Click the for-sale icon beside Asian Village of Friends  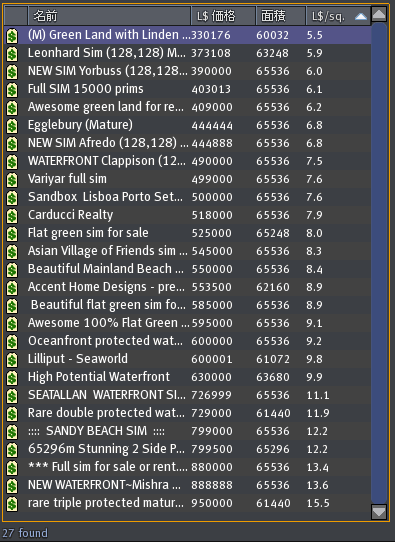tap(12, 252)
